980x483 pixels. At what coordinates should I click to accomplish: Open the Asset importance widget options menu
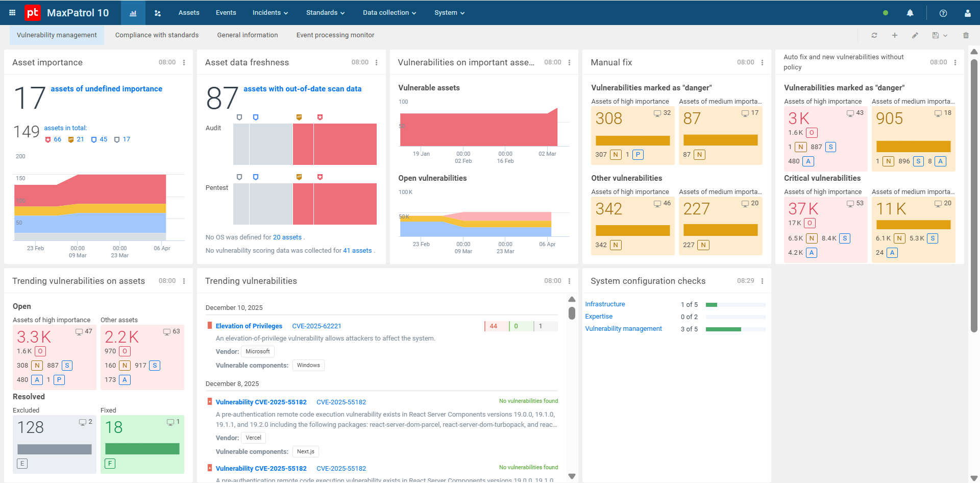(184, 62)
